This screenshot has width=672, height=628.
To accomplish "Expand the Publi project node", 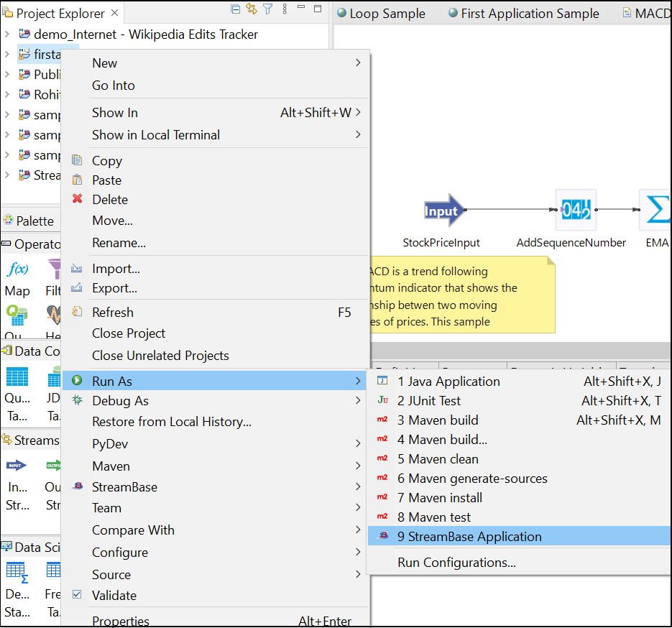I will [7, 74].
